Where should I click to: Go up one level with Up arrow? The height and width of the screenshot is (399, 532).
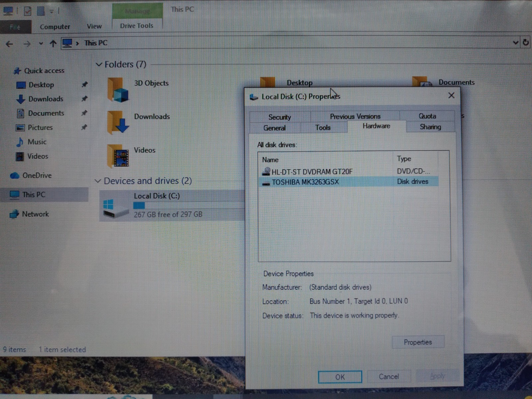(x=53, y=43)
